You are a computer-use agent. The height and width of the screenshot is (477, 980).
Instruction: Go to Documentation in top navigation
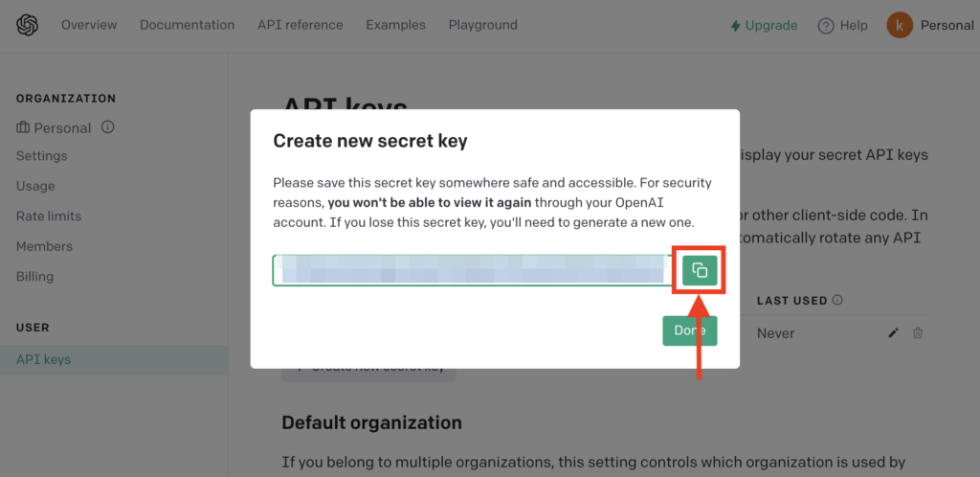point(187,25)
